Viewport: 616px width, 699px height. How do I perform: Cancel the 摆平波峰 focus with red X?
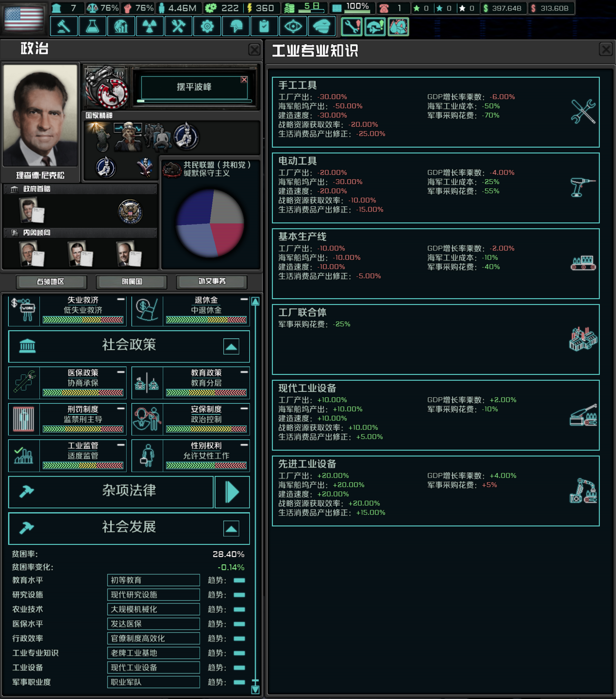tap(244, 79)
